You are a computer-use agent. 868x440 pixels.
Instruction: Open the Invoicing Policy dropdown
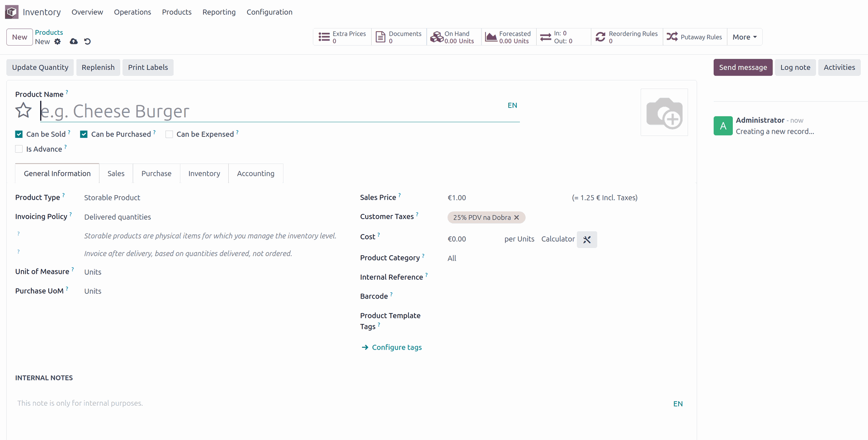[118, 217]
